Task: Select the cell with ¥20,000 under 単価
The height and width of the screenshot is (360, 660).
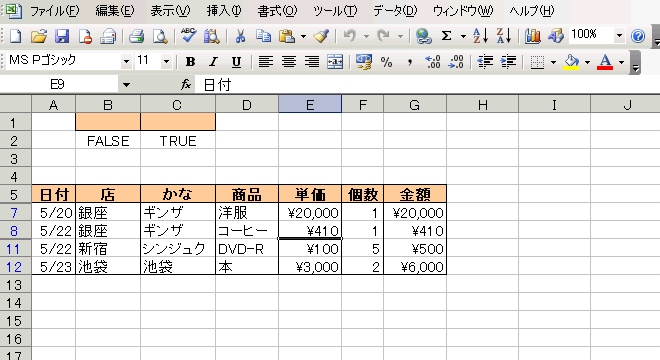Action: pyautogui.click(x=310, y=213)
